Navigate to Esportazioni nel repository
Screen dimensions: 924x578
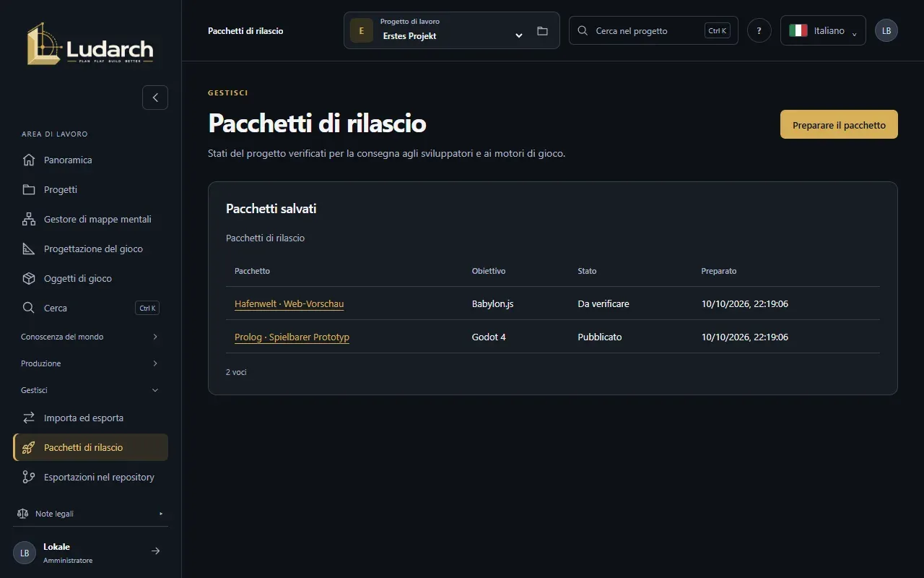click(90, 477)
